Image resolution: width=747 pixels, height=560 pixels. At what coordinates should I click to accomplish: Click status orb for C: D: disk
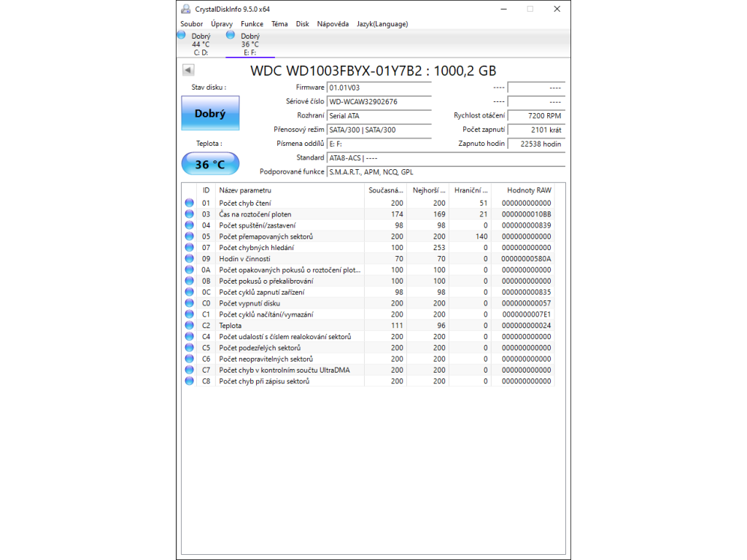182,35
